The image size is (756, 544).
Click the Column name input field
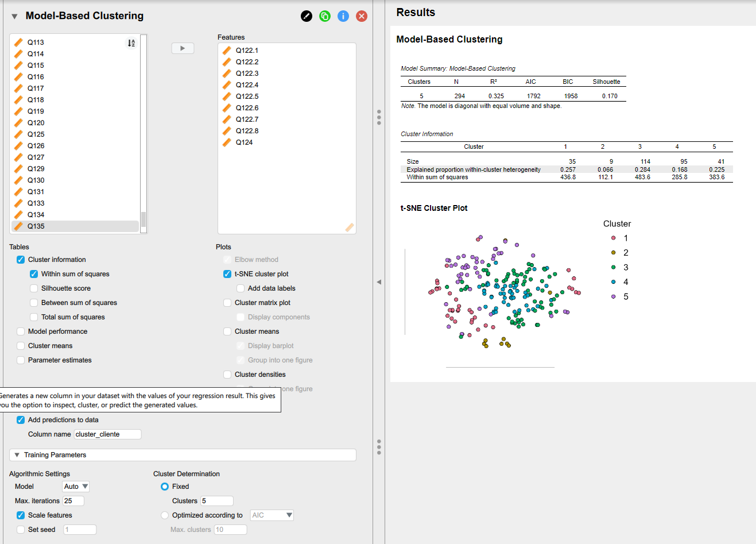click(107, 434)
